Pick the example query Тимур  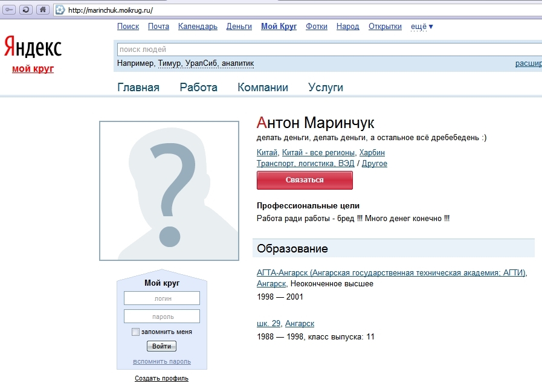(169, 63)
